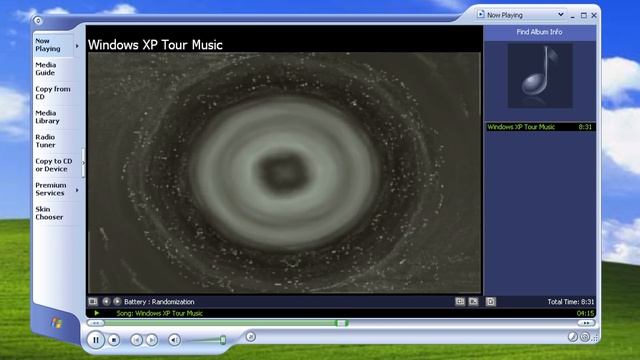Mute the audio with the speaker icon
The image size is (640, 360).
pos(174,340)
